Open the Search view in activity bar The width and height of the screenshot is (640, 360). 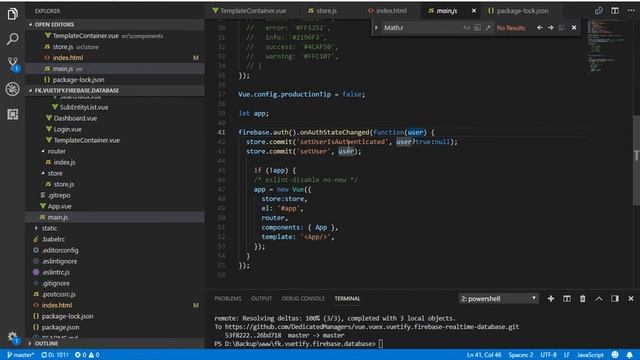[13, 39]
